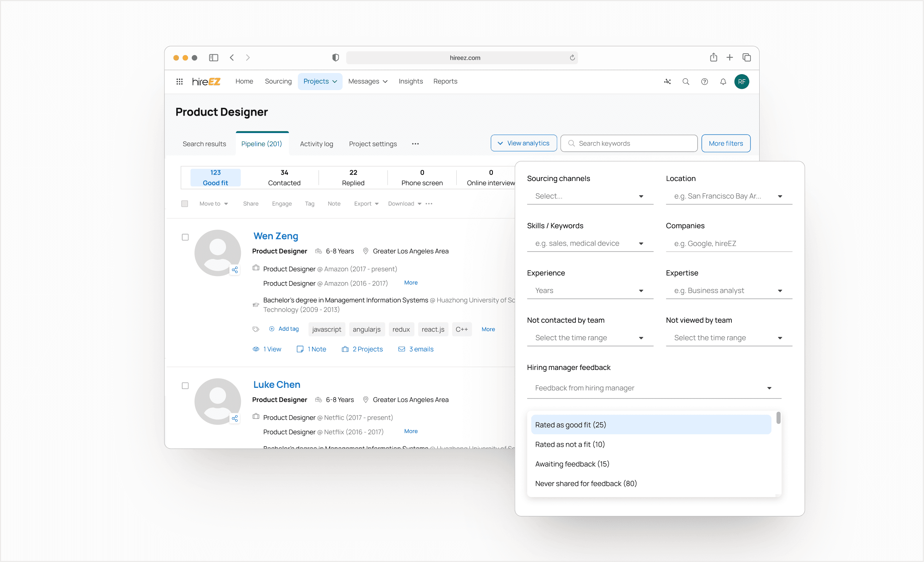Click Engage in the bulk action bar

[282, 204]
